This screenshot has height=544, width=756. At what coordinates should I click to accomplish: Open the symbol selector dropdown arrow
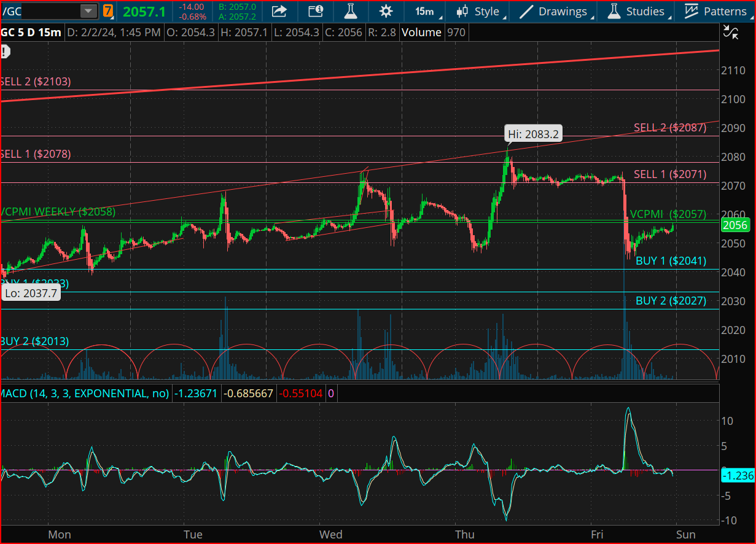pos(89,11)
